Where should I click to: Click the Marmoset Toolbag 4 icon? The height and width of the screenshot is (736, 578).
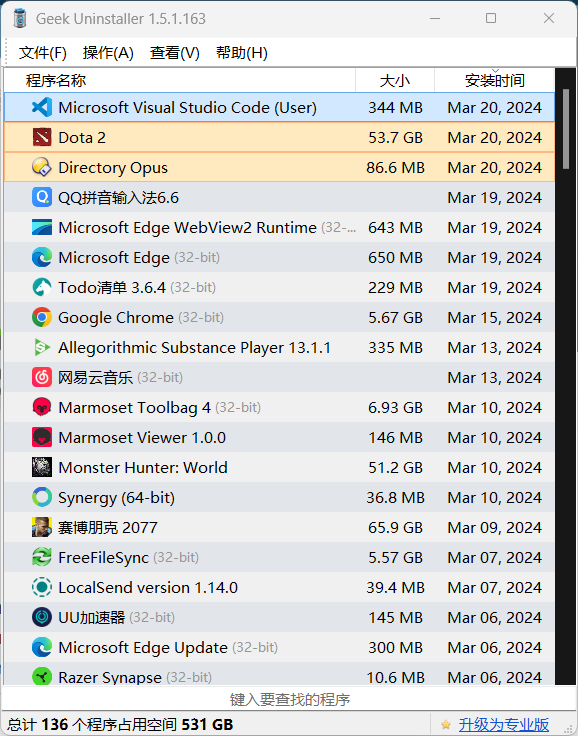pyautogui.click(x=42, y=407)
